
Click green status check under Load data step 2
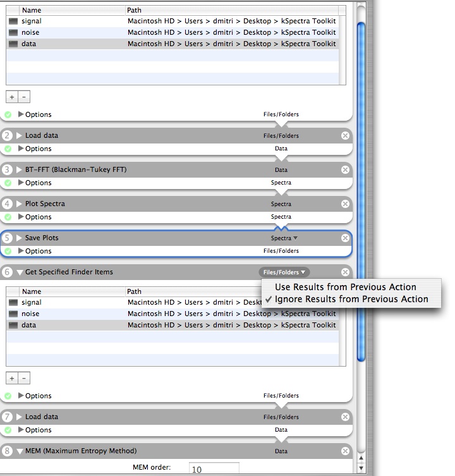point(8,149)
